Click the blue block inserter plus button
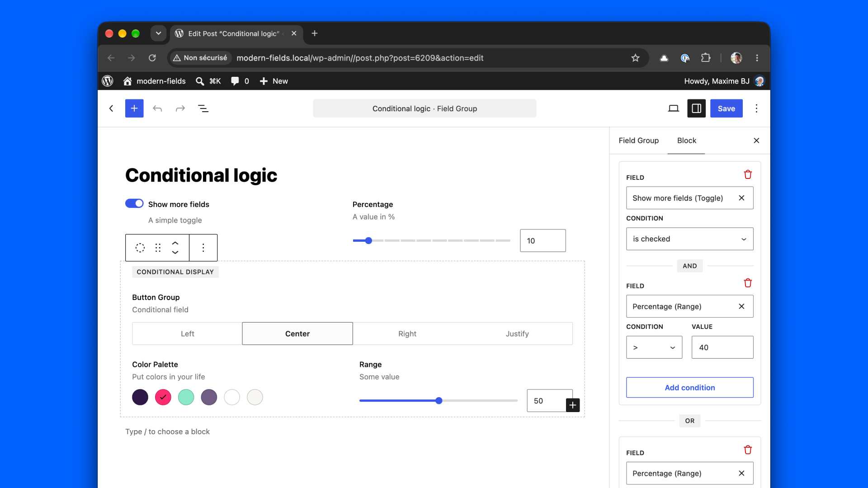 [x=134, y=108]
